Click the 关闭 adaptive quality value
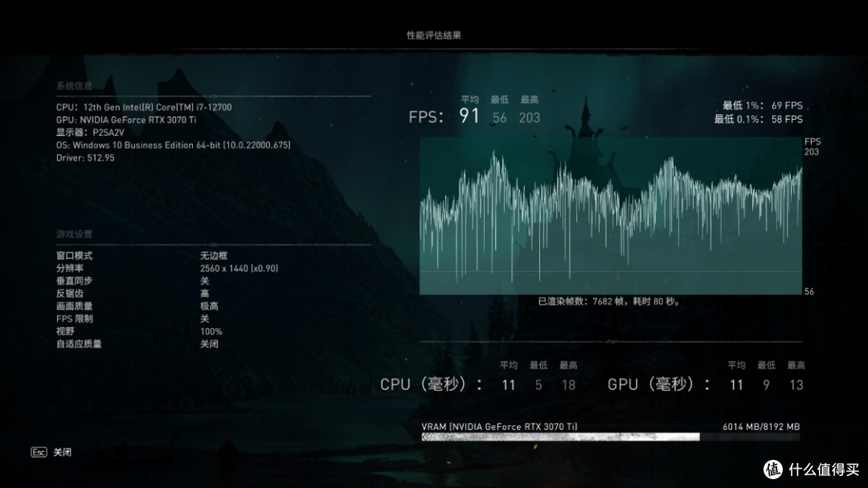 (x=209, y=345)
